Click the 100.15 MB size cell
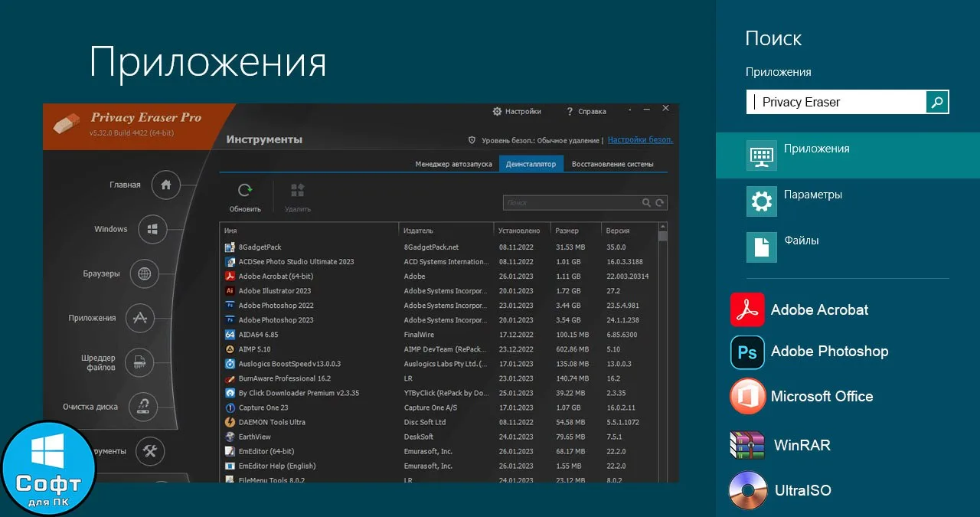This screenshot has height=517, width=980. click(x=572, y=335)
